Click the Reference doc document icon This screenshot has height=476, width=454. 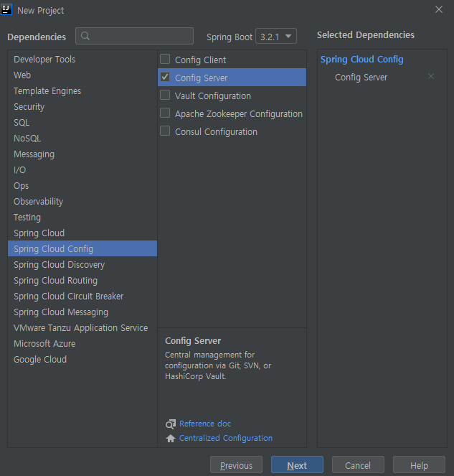pos(171,424)
